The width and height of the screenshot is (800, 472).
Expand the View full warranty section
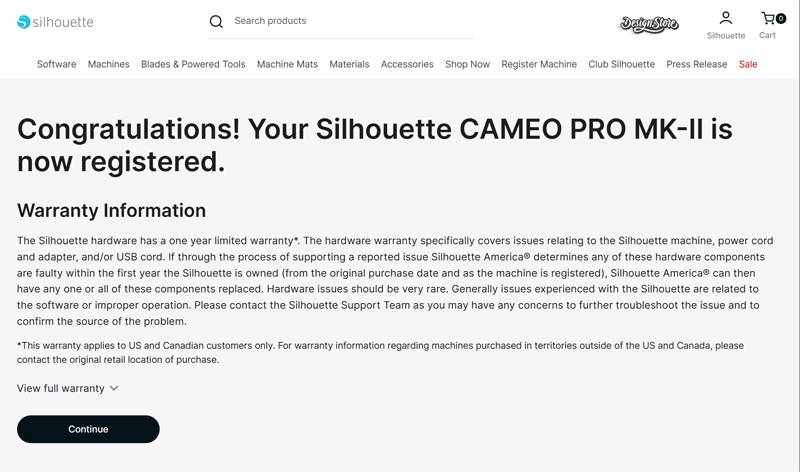(x=68, y=388)
